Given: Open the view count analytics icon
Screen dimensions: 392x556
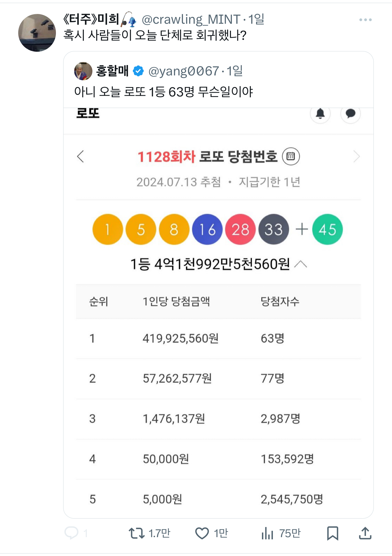Looking at the screenshot, I should pyautogui.click(x=267, y=533).
